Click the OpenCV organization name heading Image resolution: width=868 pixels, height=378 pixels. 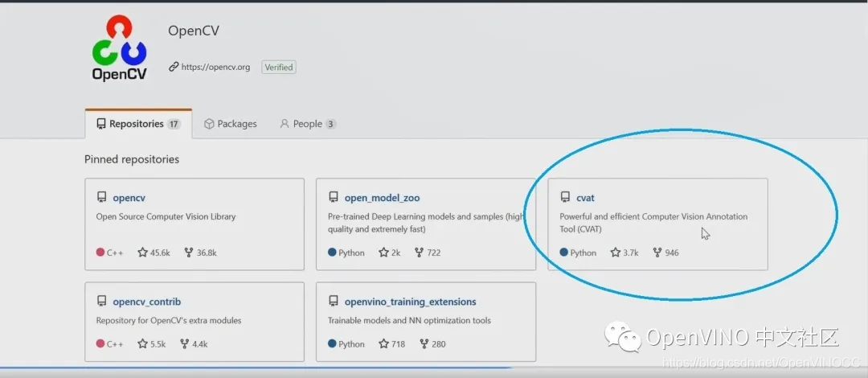[194, 31]
